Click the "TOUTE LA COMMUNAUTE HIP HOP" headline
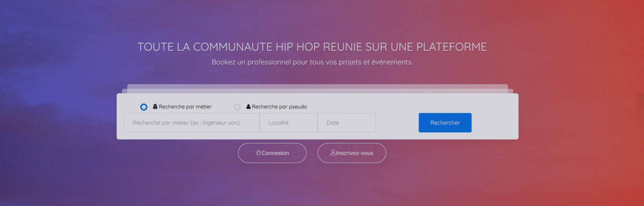 tap(312, 47)
